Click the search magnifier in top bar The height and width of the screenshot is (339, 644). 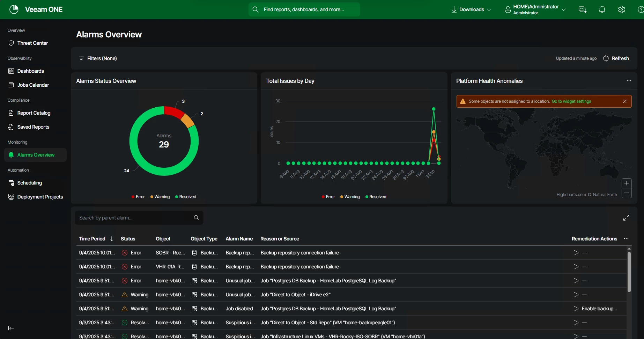[256, 9]
